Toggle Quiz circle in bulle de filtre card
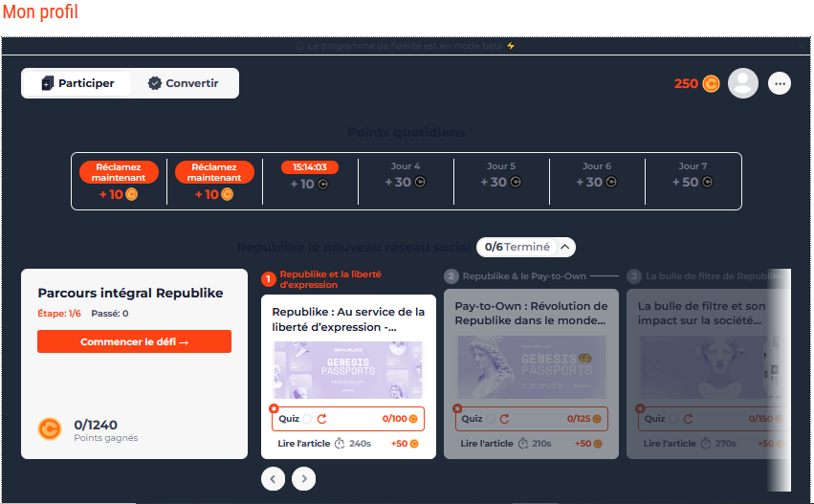Screen dimensions: 814x504 [x=673, y=419]
